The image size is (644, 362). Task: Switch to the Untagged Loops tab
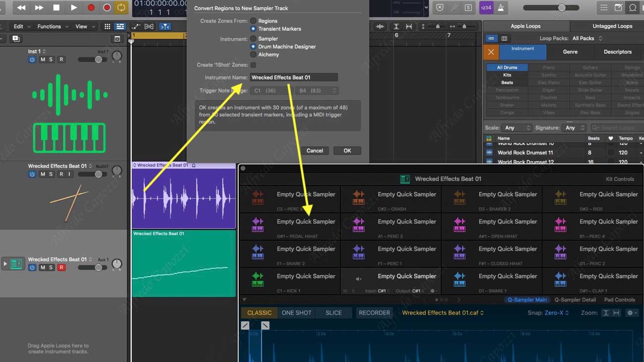coord(612,26)
